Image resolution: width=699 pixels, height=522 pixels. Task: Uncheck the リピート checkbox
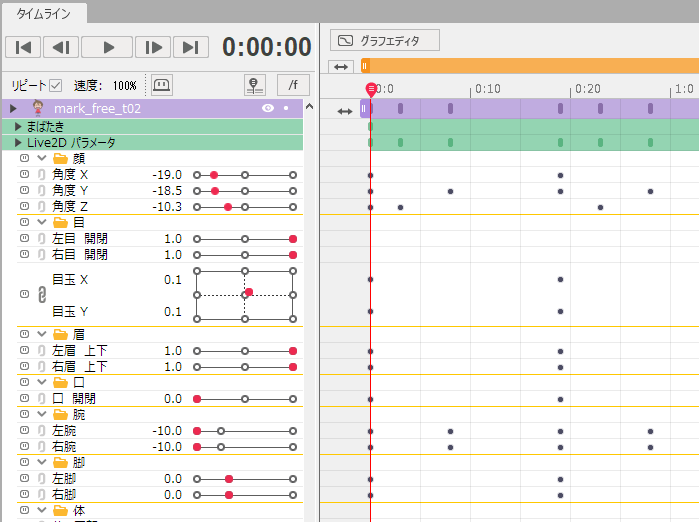[x=56, y=86]
